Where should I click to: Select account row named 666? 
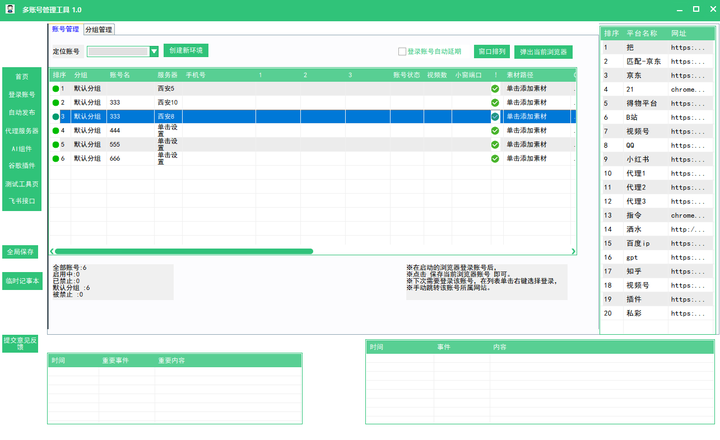(313, 158)
